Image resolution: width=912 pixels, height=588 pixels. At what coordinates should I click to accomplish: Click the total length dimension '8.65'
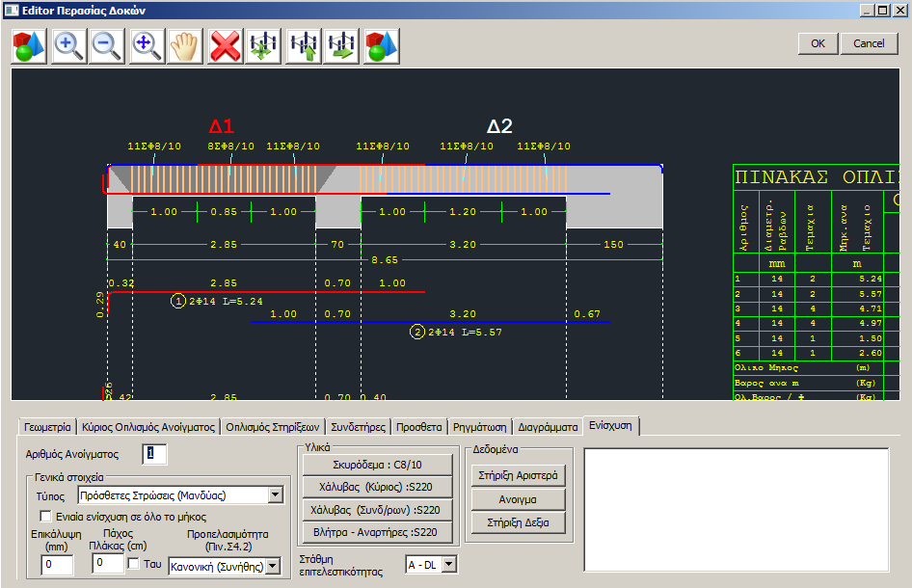tap(385, 260)
